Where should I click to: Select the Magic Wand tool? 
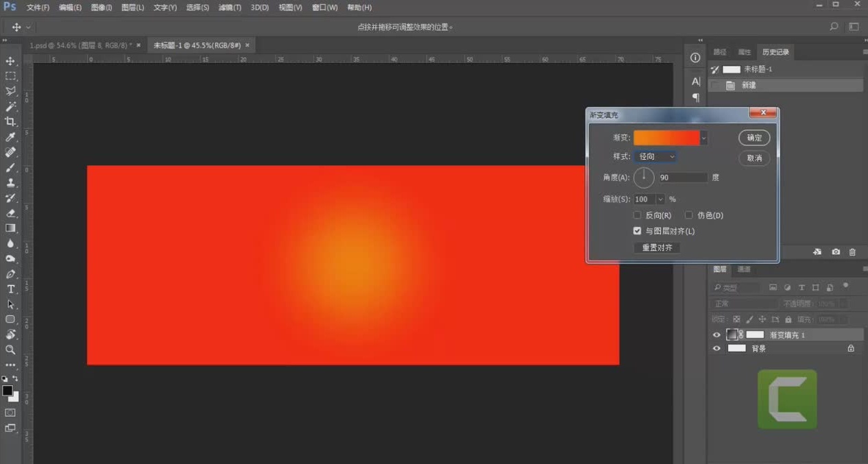point(10,106)
